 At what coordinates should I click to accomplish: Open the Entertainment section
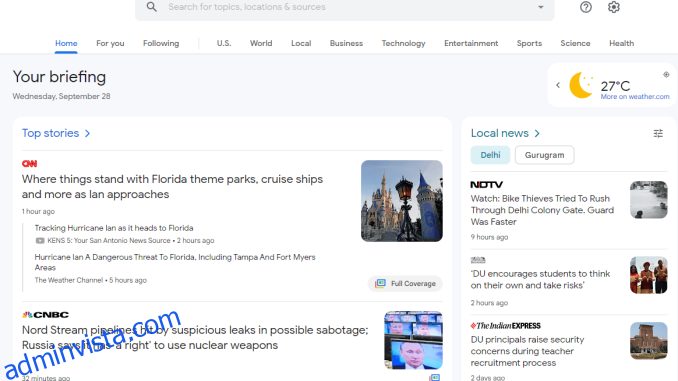471,43
